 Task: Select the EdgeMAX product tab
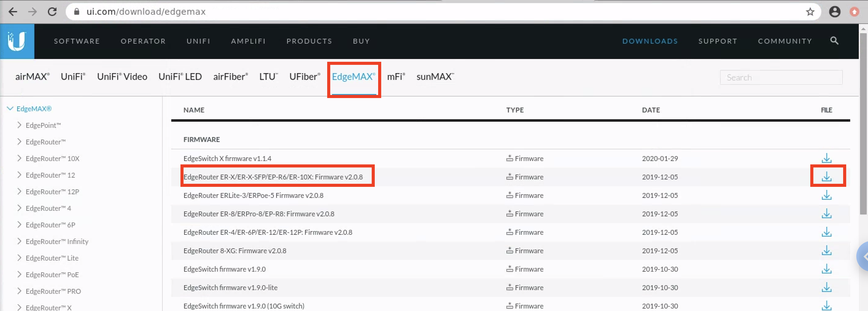pyautogui.click(x=354, y=77)
